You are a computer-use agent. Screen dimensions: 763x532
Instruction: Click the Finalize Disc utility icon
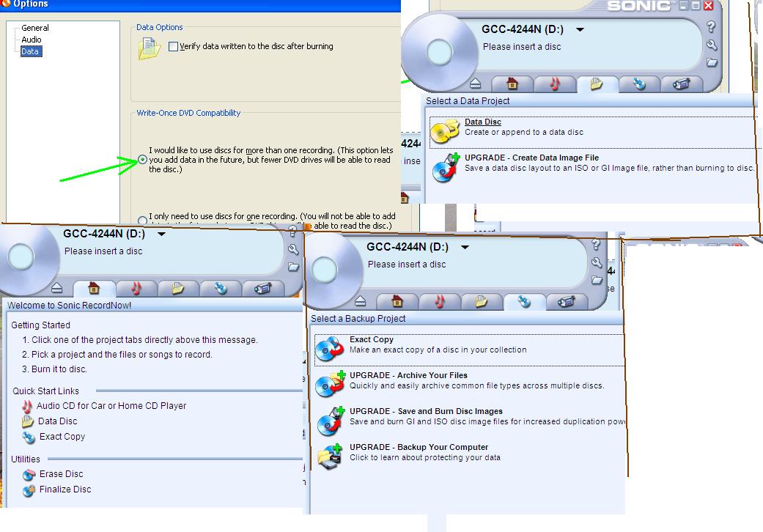(29, 490)
